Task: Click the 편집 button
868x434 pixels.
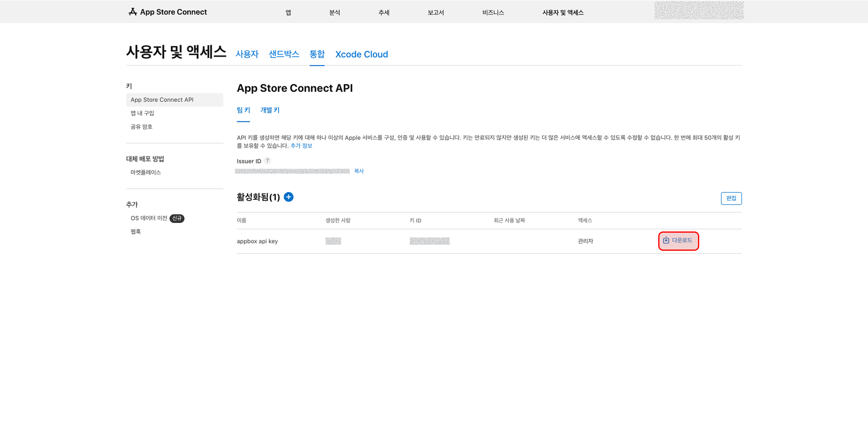Action: pyautogui.click(x=731, y=198)
